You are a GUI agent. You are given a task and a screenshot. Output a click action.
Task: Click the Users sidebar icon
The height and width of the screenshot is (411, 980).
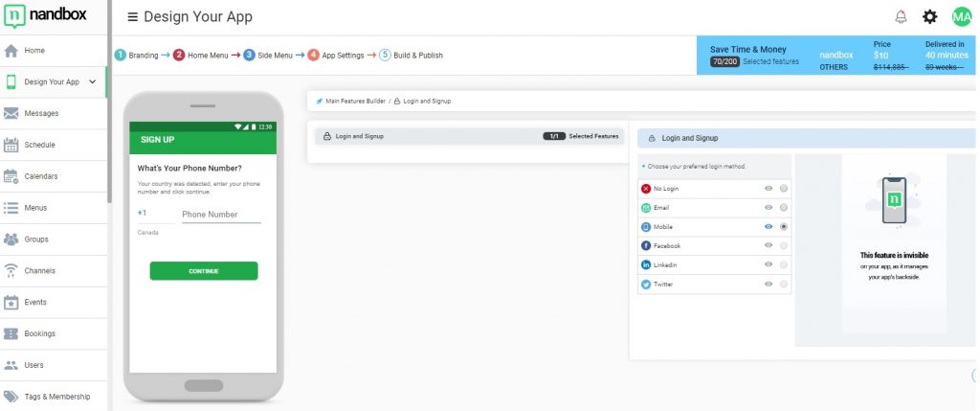point(11,365)
